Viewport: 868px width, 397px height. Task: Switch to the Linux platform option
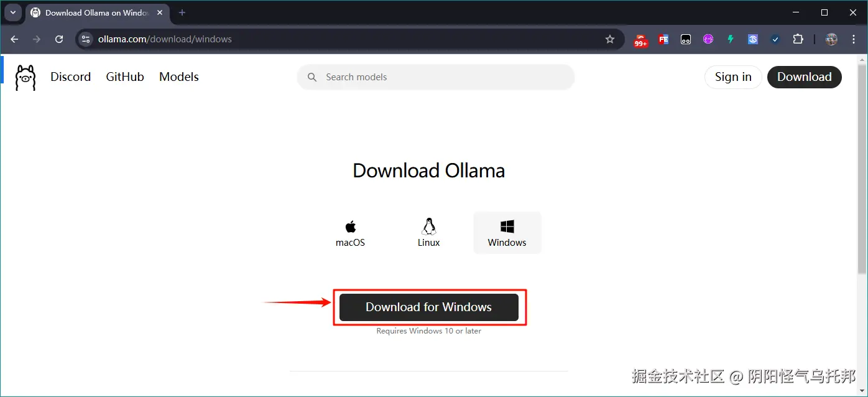[428, 232]
